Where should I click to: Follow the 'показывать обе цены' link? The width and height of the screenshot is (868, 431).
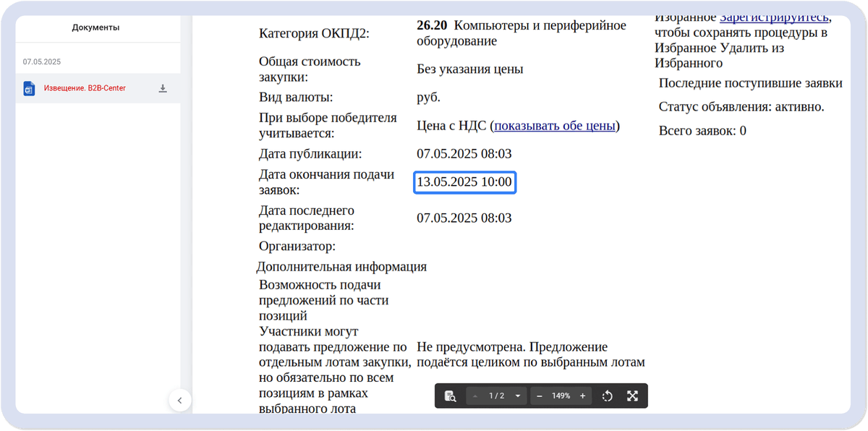(x=555, y=126)
